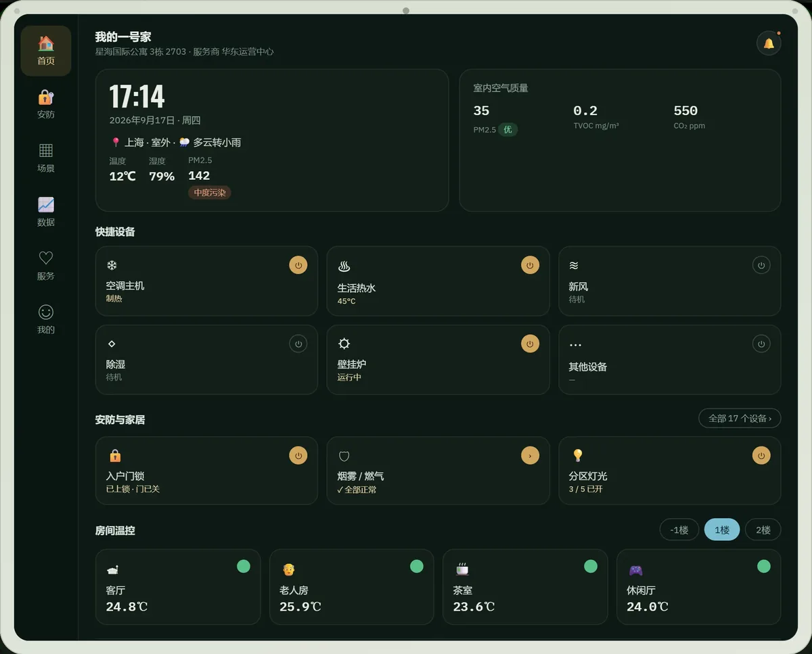The width and height of the screenshot is (812, 654).
Task: Click the 25.9℃ temperature of 老人房
Action: (300, 607)
